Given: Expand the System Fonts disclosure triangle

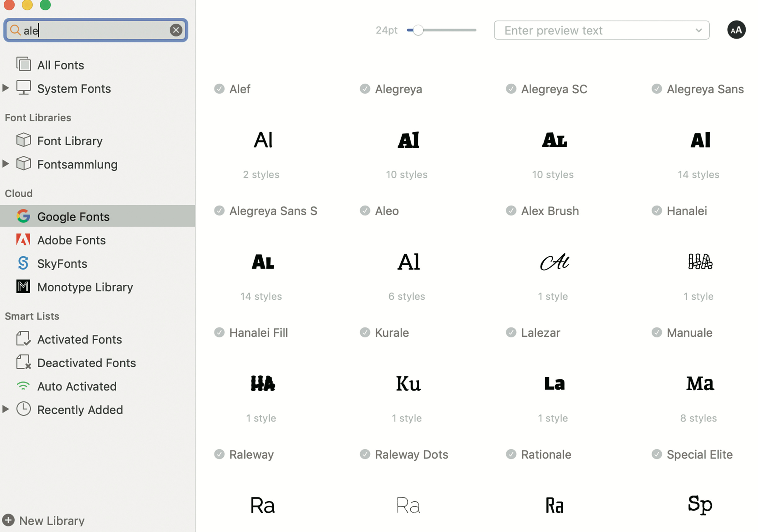Looking at the screenshot, I should [x=6, y=88].
